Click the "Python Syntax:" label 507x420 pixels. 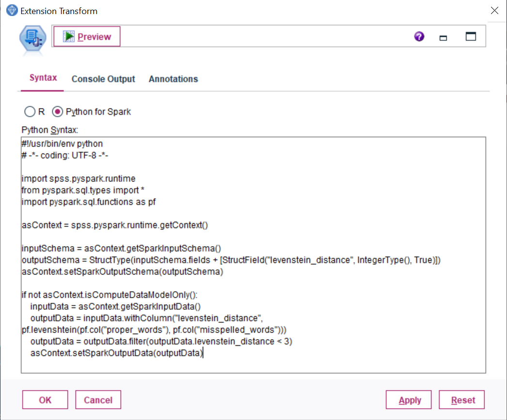click(50, 130)
